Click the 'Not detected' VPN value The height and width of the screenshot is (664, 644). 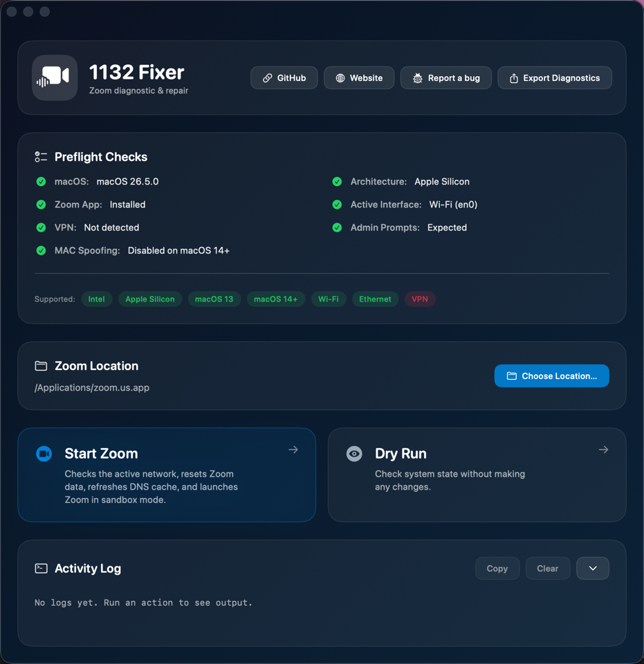click(111, 228)
